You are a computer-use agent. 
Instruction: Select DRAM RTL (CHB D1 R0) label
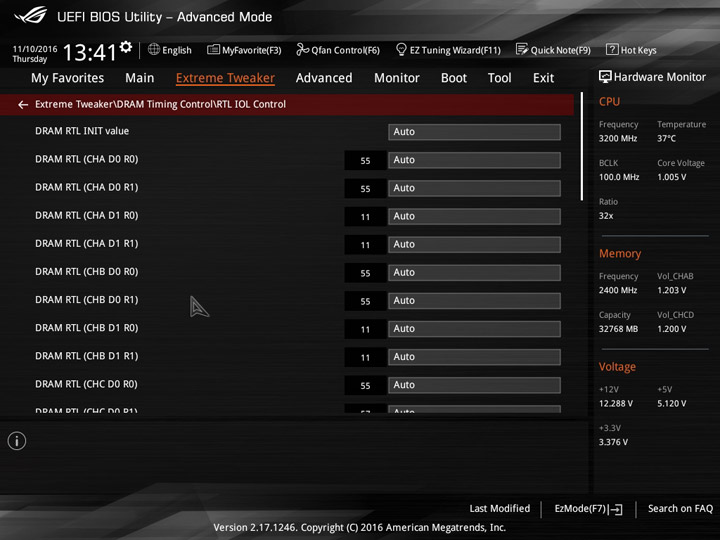point(86,328)
